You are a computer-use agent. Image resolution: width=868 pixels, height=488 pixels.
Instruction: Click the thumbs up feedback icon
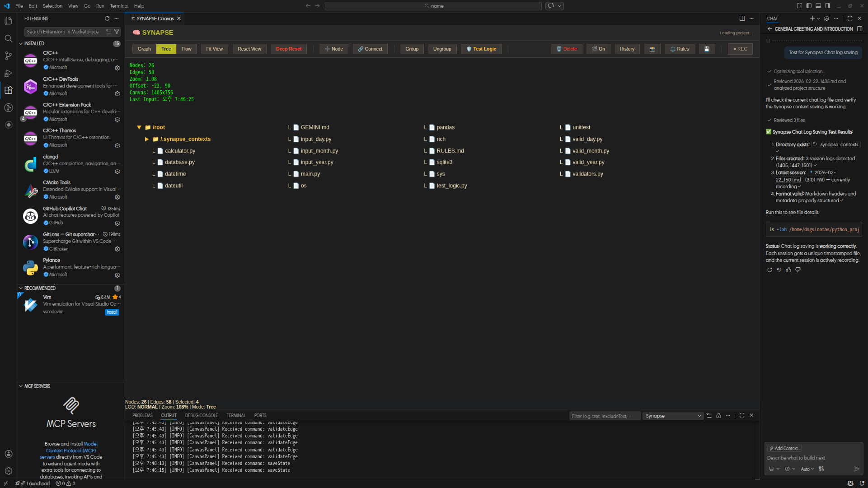[788, 270]
